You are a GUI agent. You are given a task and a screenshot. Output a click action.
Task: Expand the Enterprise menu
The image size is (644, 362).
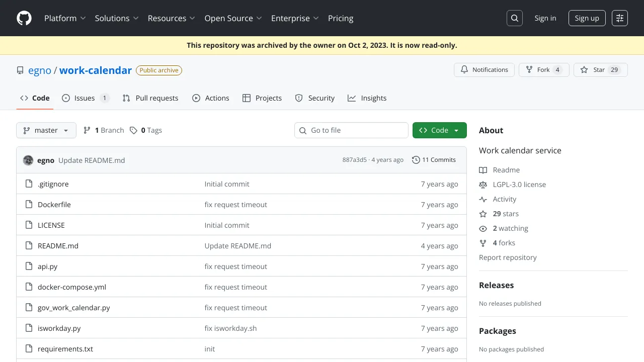(x=295, y=18)
